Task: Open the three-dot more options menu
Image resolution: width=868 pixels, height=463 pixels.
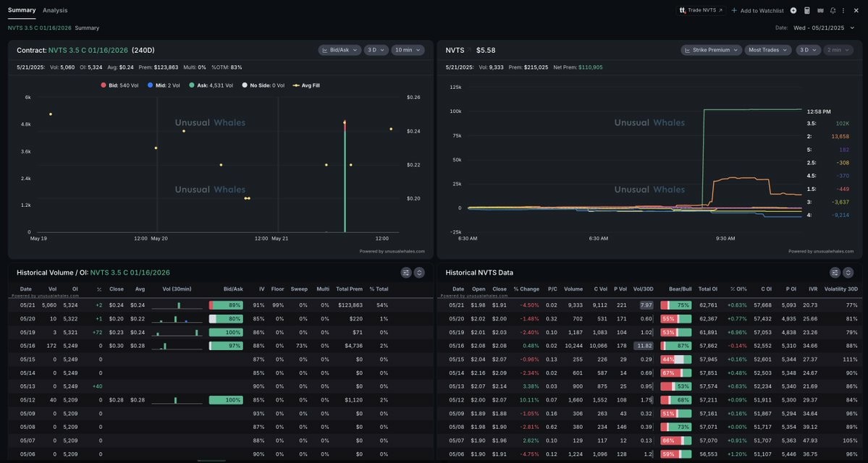Action: pos(843,11)
